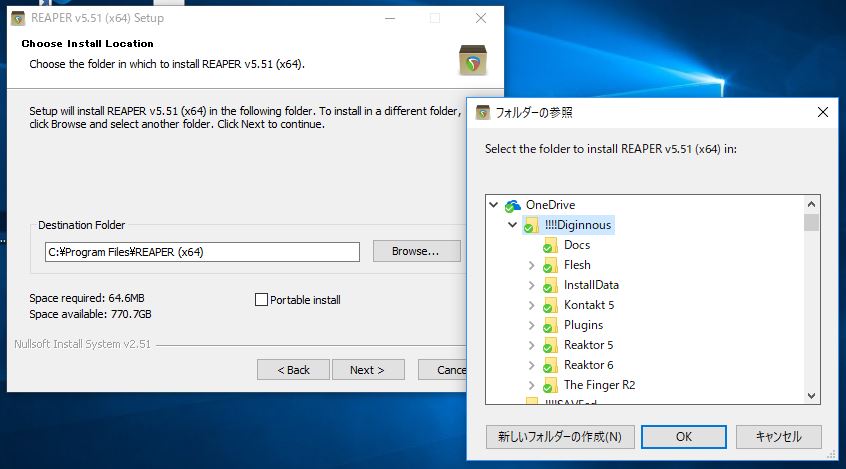Screen dimensions: 846x469
Task: Click 'Nullsoft Install System v2.51' text
Action: point(83,344)
